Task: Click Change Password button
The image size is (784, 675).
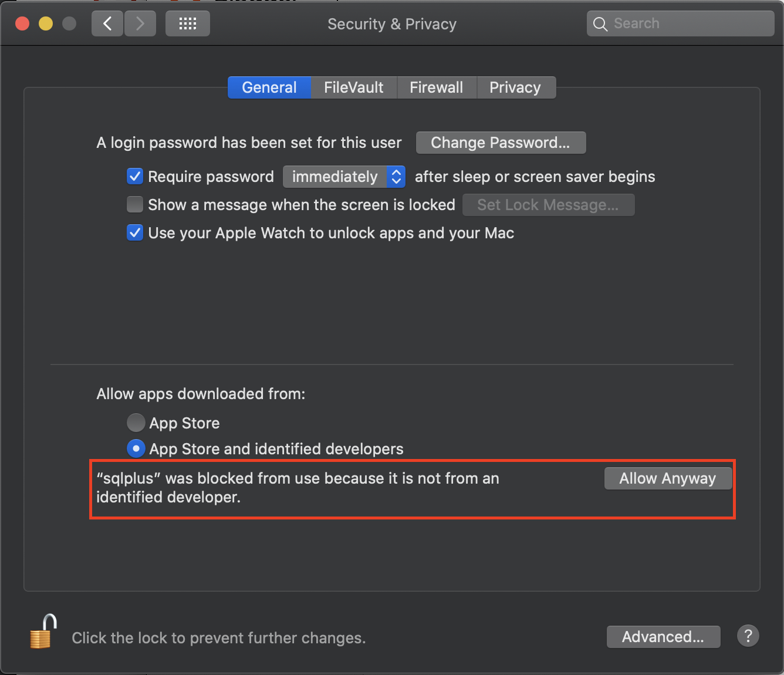Action: [x=501, y=143]
